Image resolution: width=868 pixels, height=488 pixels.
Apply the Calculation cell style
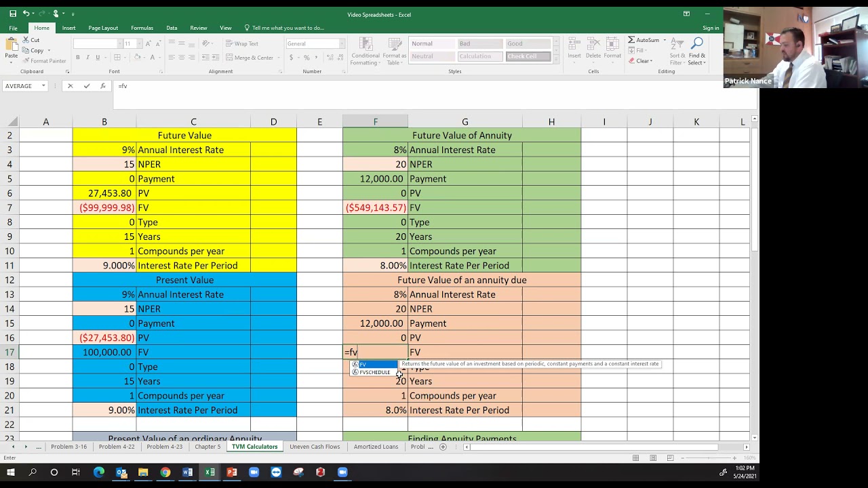[479, 56]
